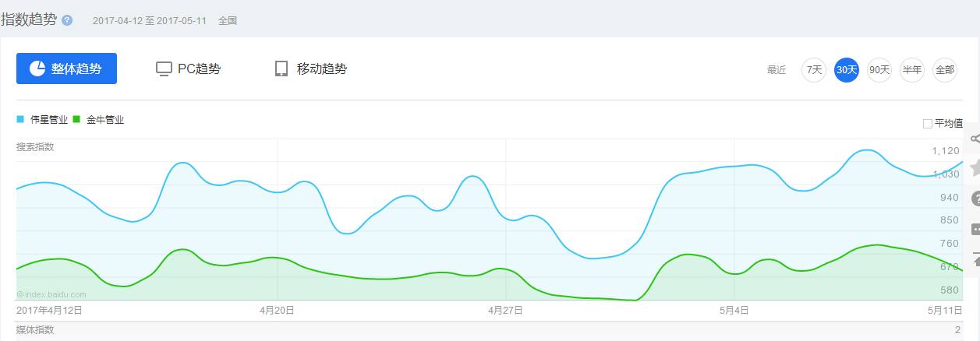Open the 移动趋势 tab
Screen dimensions: 980x341
[x=311, y=69]
